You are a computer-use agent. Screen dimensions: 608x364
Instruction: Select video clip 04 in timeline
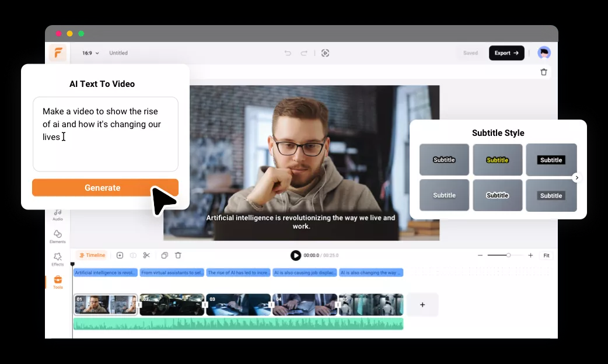(305, 304)
